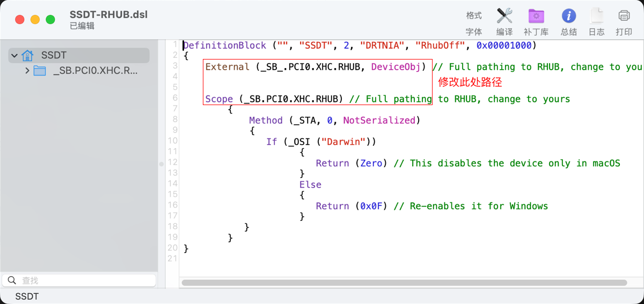
Task: Click the horizontal scrollbar under the code
Action: [404, 283]
